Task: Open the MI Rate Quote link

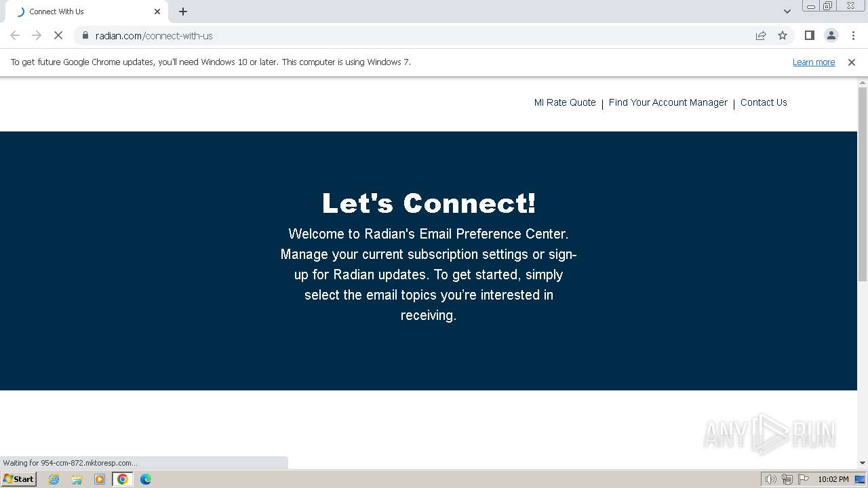Action: [565, 102]
